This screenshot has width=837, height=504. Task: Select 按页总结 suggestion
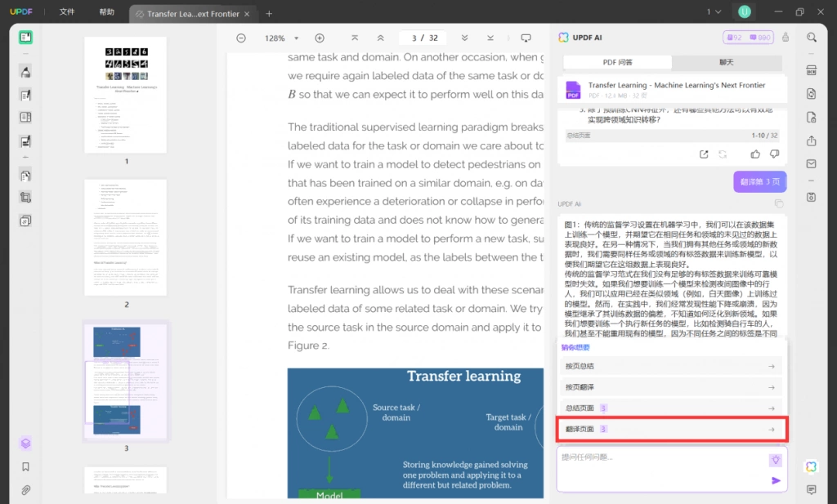[x=672, y=366]
